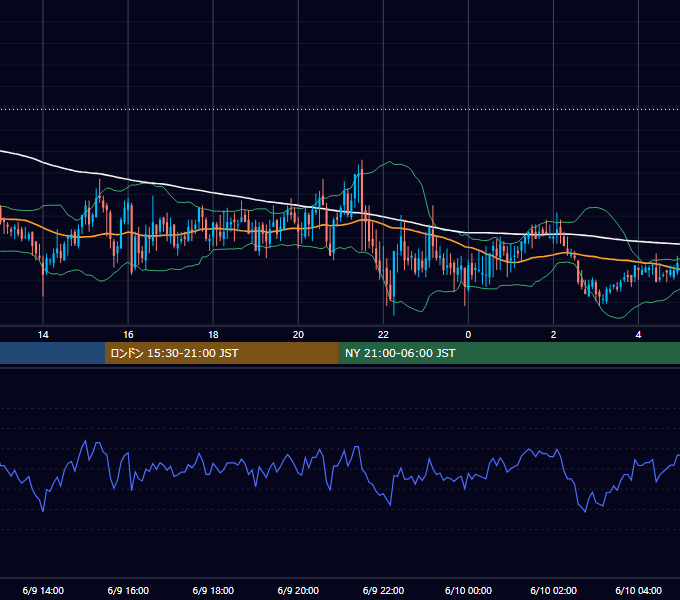Click the 6/9 14:00 date label

(43, 590)
